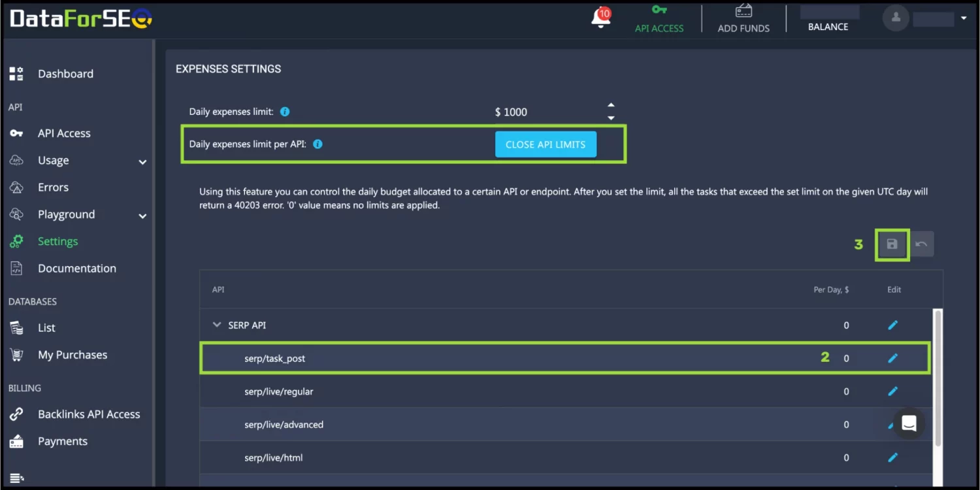Image resolution: width=980 pixels, height=490 pixels.
Task: Click the API limits table scrollbar
Action: [938, 379]
